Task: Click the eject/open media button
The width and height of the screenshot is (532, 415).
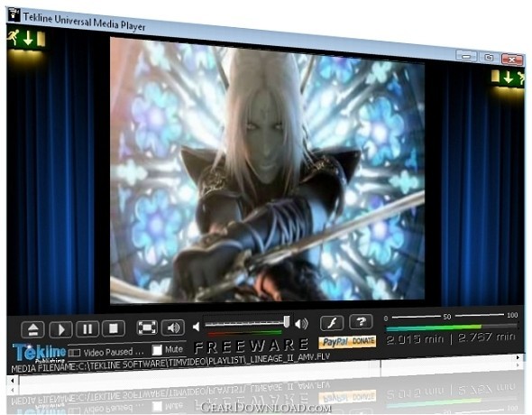Action: [x=32, y=329]
